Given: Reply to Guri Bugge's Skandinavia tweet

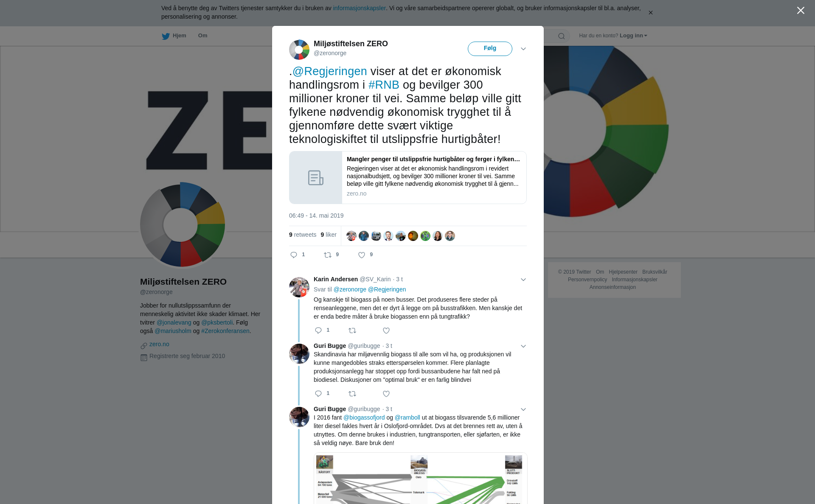Looking at the screenshot, I should pos(318,394).
